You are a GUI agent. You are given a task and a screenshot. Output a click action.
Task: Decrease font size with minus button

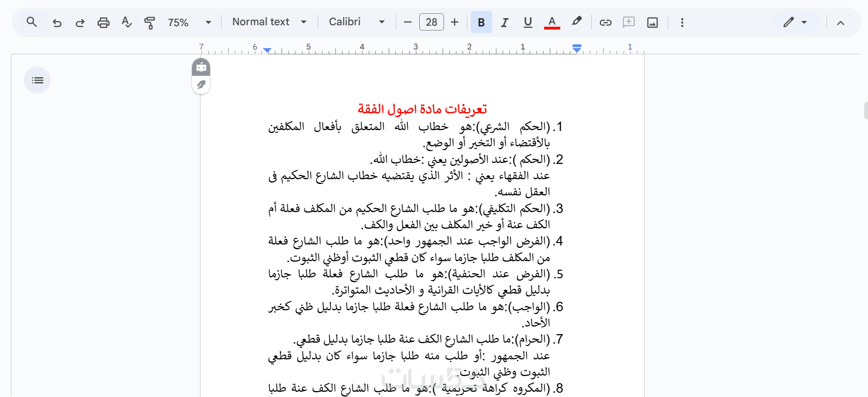pyautogui.click(x=407, y=22)
